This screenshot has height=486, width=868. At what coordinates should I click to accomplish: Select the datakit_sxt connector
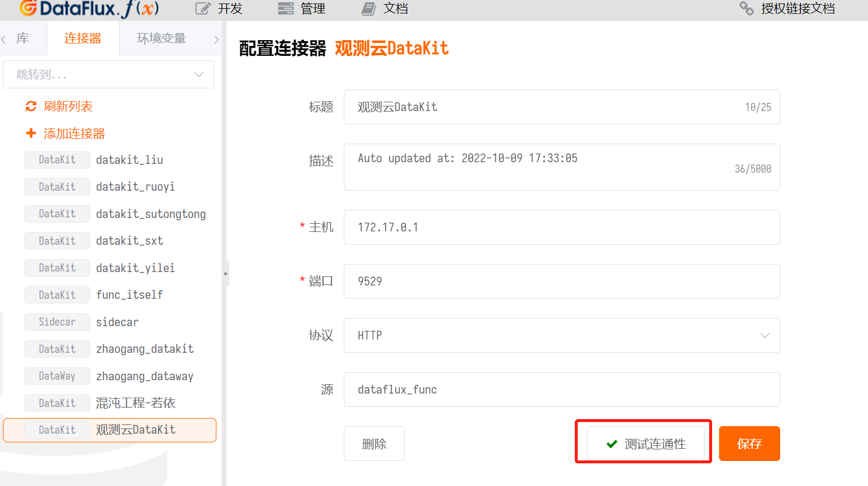pos(109,241)
